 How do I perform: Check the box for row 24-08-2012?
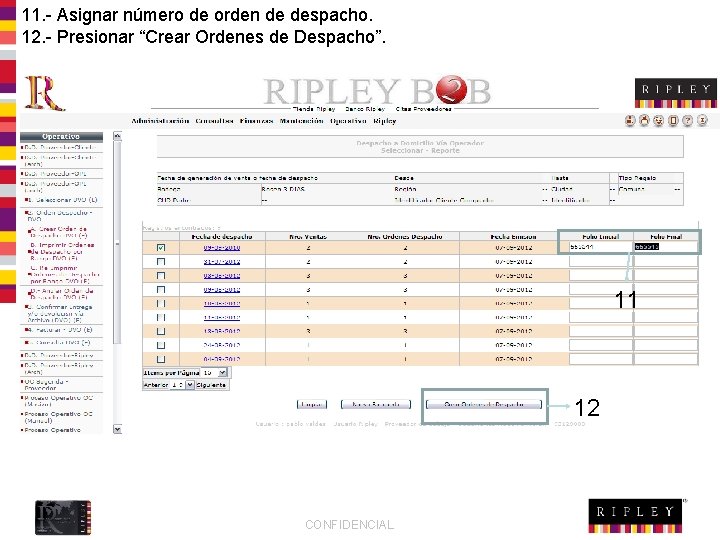coord(161,345)
